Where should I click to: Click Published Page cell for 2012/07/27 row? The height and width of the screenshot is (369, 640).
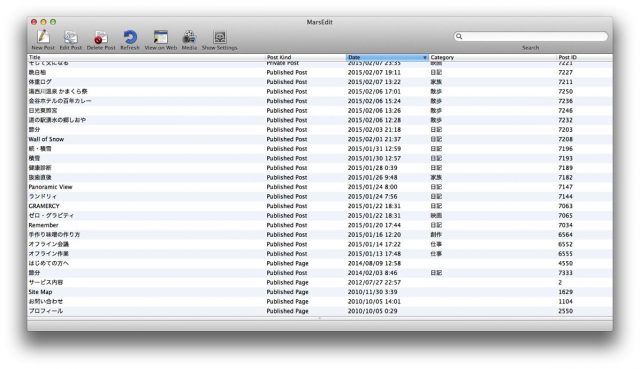287,282
